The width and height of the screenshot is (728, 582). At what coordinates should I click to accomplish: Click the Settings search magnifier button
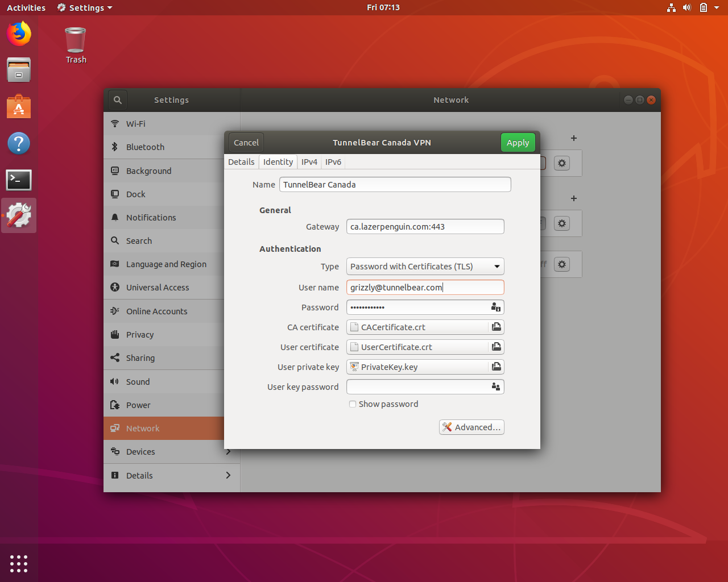click(x=117, y=100)
